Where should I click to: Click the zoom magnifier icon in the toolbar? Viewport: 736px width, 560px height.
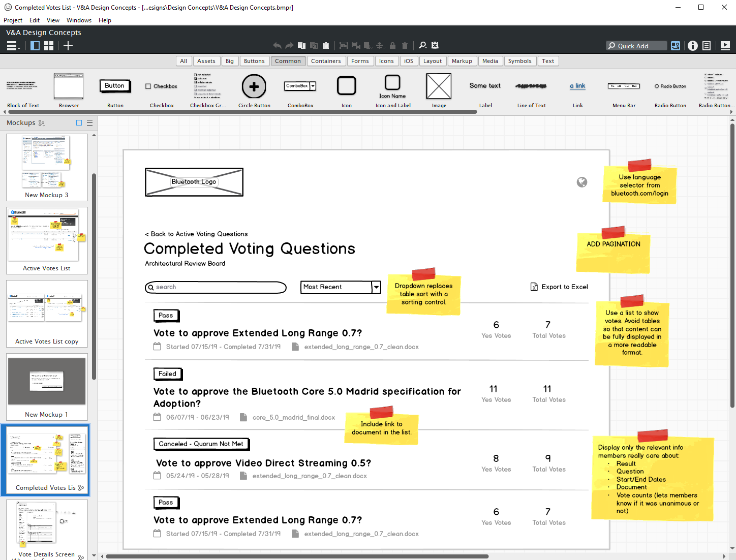[423, 46]
